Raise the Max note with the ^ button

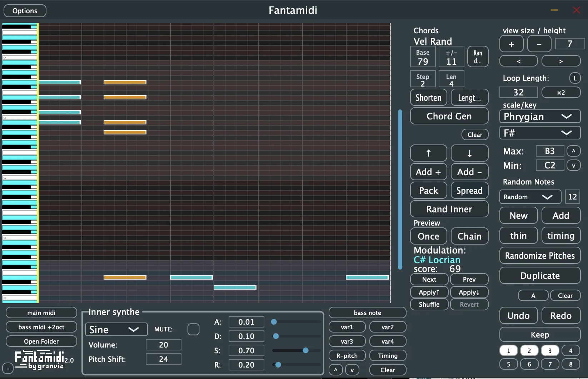[x=574, y=151]
